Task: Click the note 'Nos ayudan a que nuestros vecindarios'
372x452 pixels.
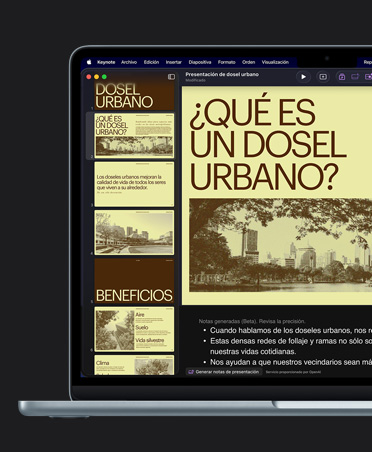Action: [291, 362]
